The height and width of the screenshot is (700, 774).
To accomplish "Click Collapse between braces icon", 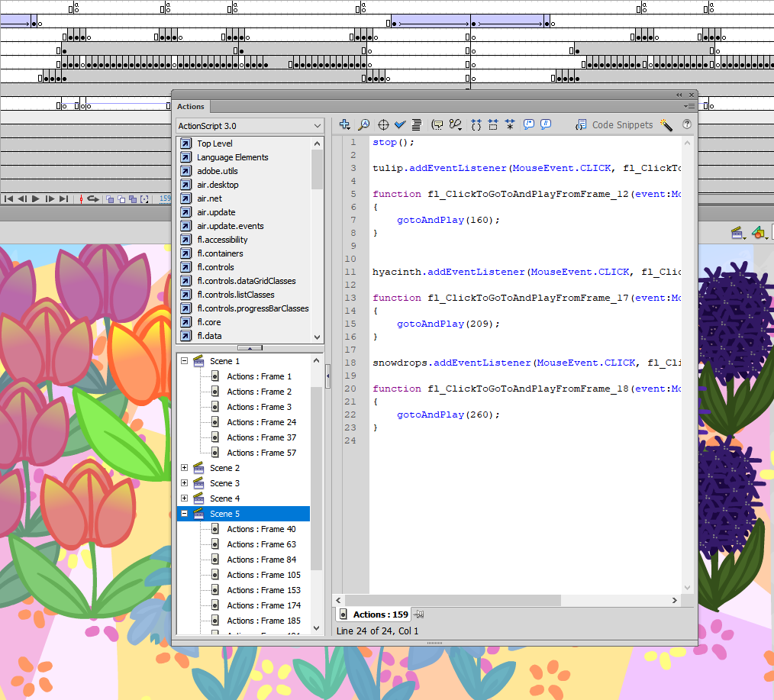I will pos(476,124).
